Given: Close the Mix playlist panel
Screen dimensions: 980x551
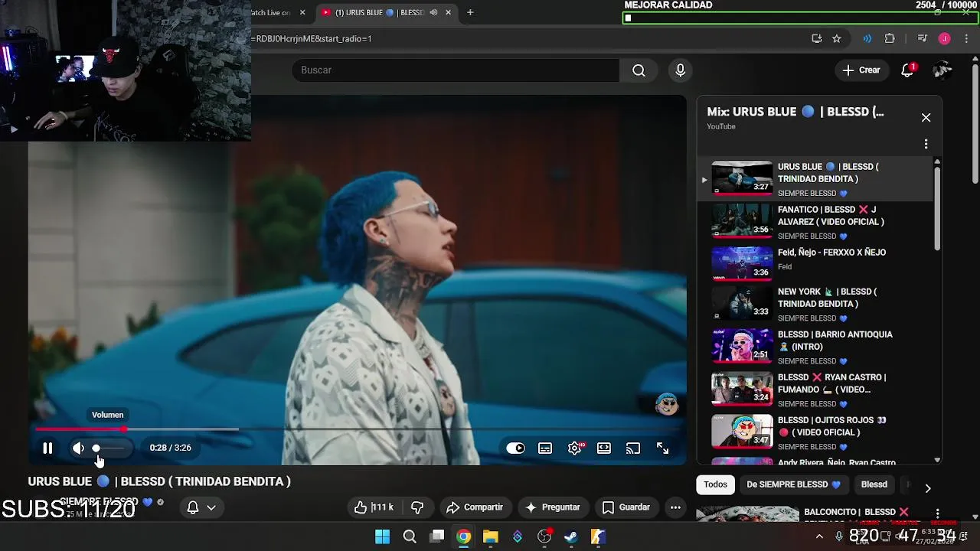Looking at the screenshot, I should [926, 118].
